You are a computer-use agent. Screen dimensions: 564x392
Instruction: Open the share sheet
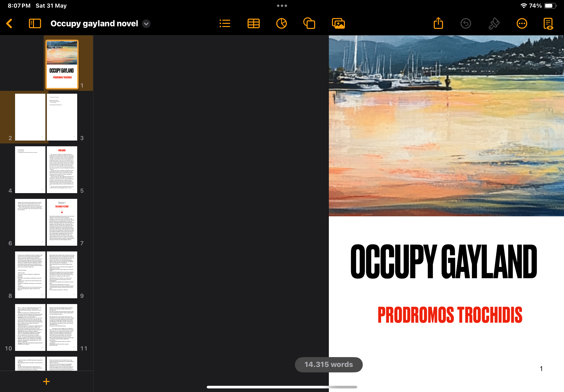[x=439, y=23]
